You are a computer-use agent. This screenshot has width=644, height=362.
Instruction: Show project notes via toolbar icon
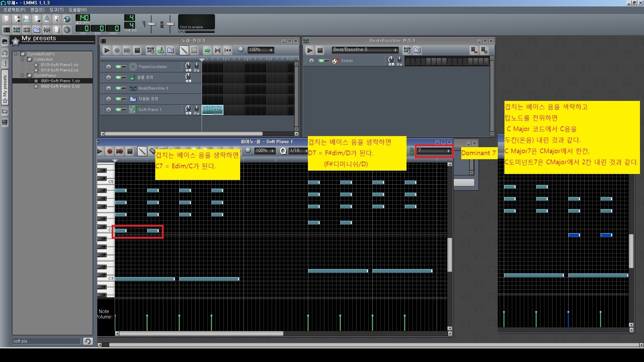[x=57, y=30]
